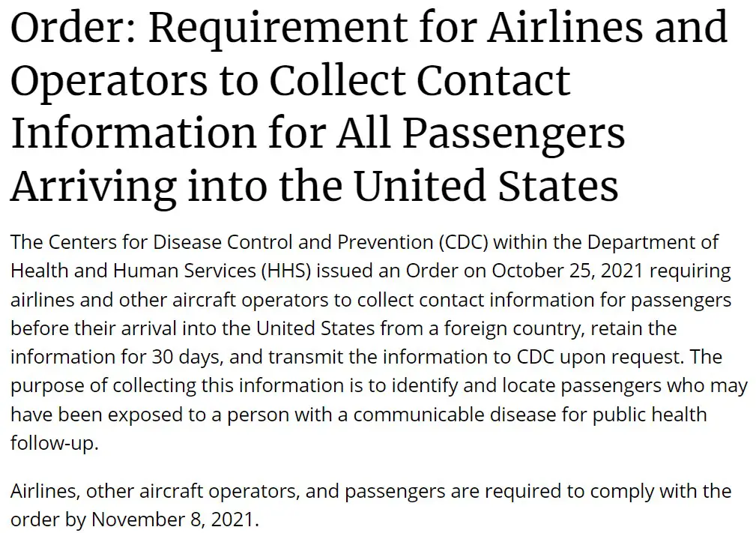The image size is (756, 533).
Task: Click "Health and Human Services" text
Action: click(133, 271)
